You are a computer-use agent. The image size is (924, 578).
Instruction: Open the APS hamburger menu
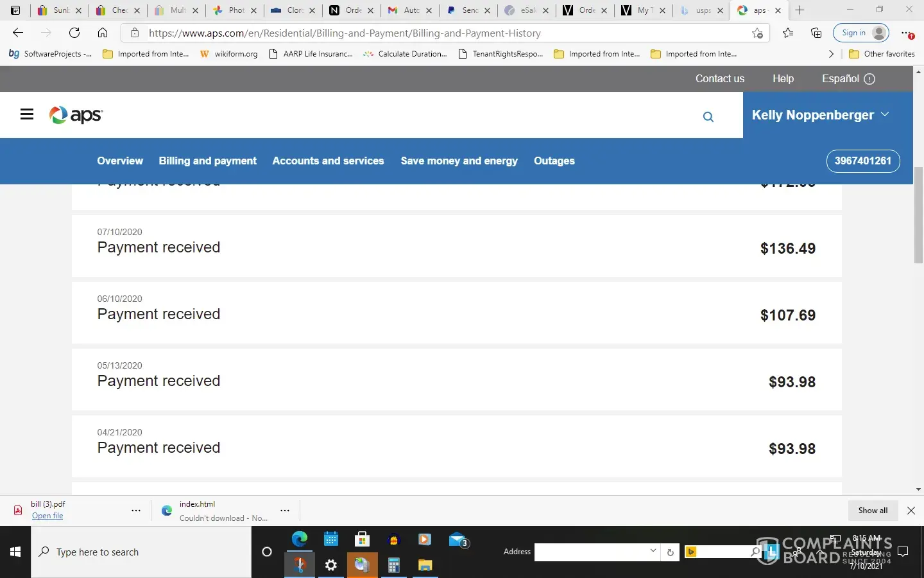click(27, 114)
